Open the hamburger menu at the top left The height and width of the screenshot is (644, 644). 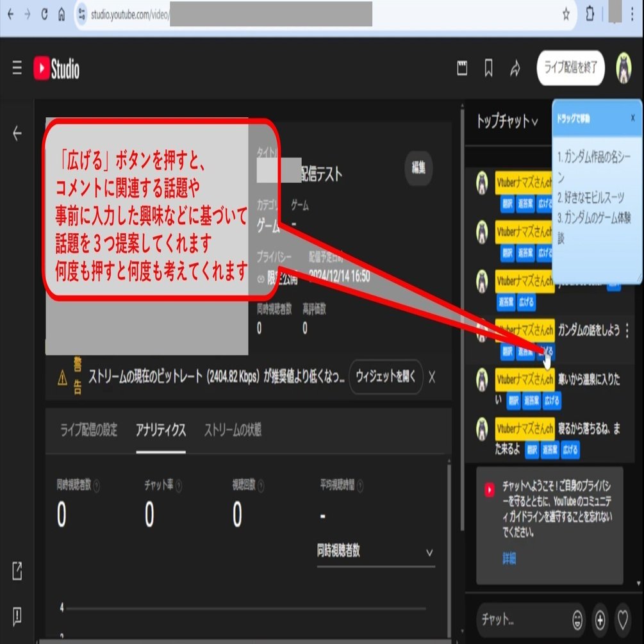click(x=17, y=69)
